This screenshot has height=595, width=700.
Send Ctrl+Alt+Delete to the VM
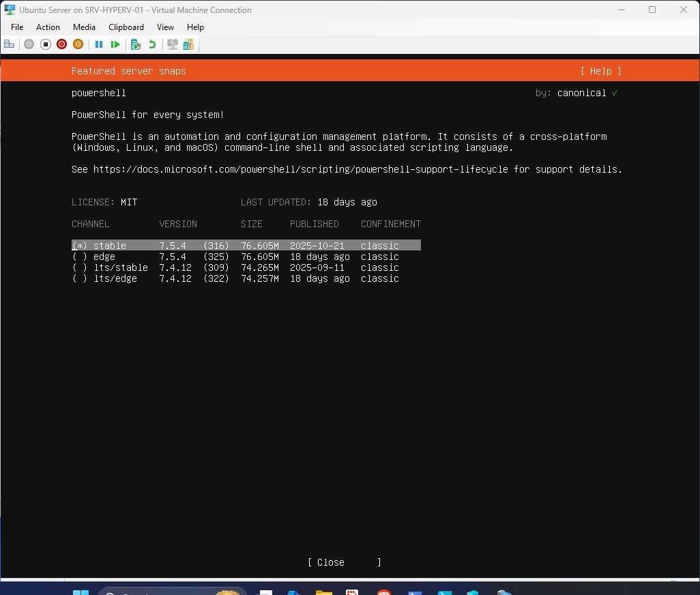click(9, 44)
